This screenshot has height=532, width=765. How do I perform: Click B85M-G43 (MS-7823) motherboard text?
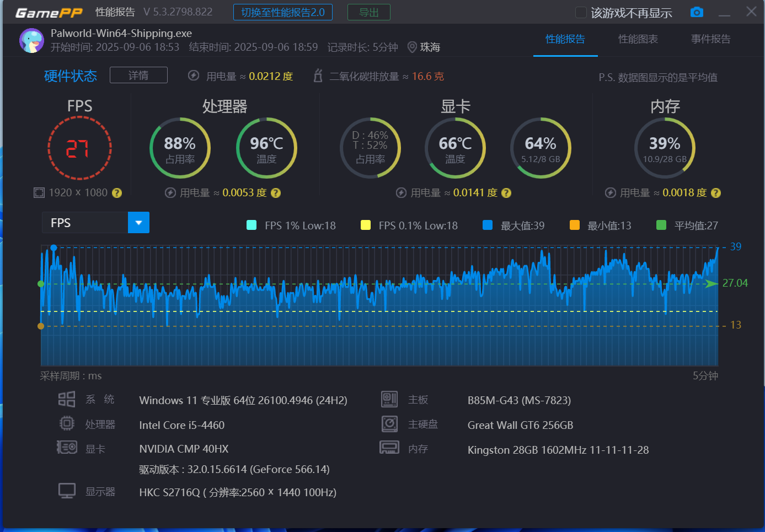pos(520,400)
